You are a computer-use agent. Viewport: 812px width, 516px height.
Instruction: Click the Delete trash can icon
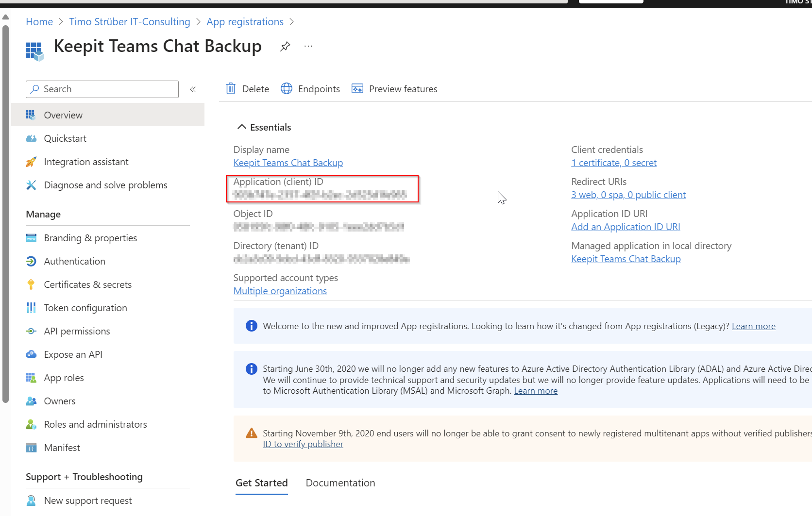pos(231,89)
